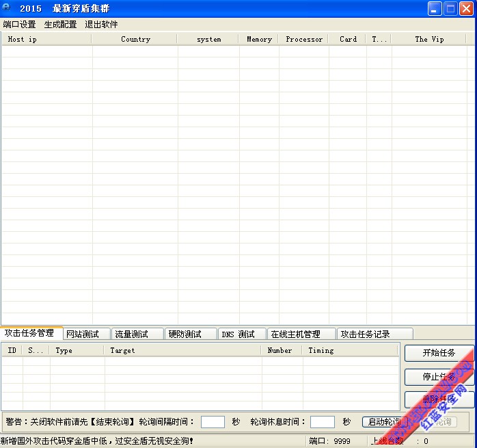The height and width of the screenshot is (448, 477).
Task: Focus the 轮询休息时间 input field
Action: [323, 422]
